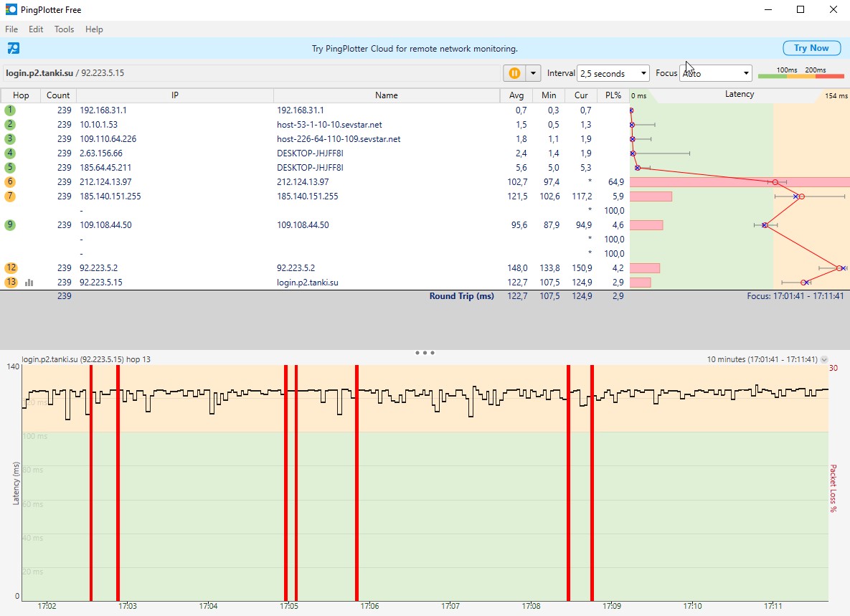Open the Tools menu
This screenshot has height=616, width=850.
point(64,29)
